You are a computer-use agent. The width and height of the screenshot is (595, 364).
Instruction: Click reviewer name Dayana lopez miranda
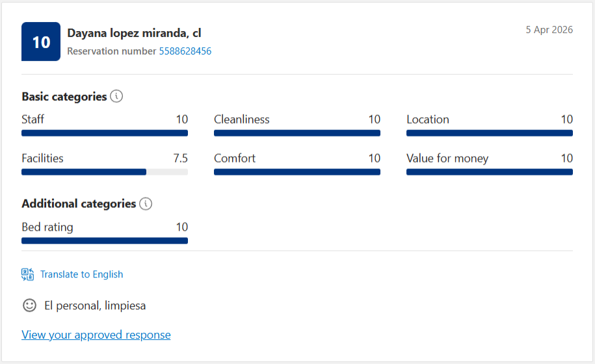click(x=127, y=33)
